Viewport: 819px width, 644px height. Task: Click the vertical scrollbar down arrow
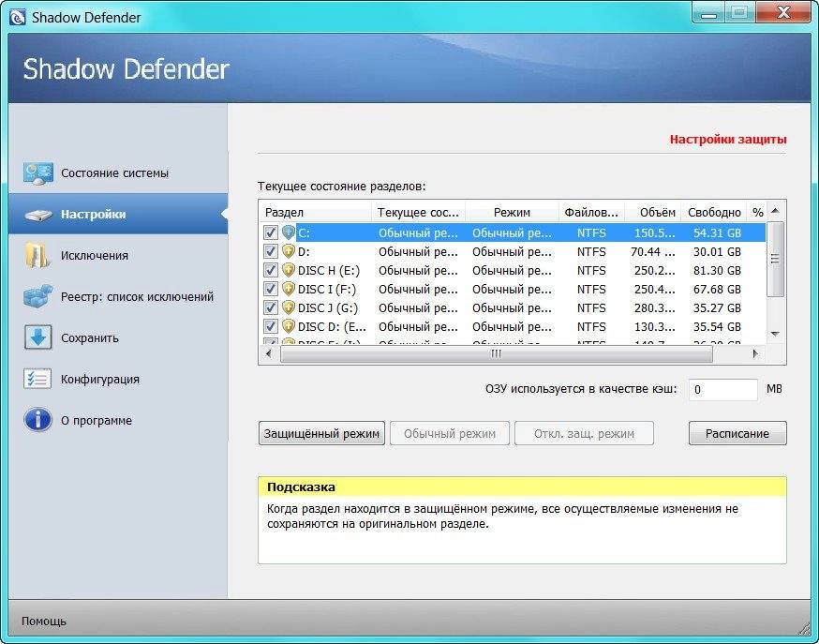pos(775,335)
